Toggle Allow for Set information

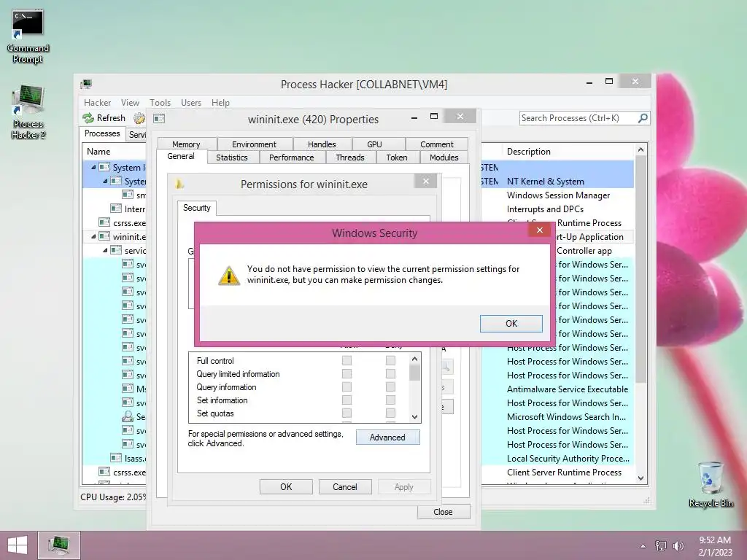point(347,400)
